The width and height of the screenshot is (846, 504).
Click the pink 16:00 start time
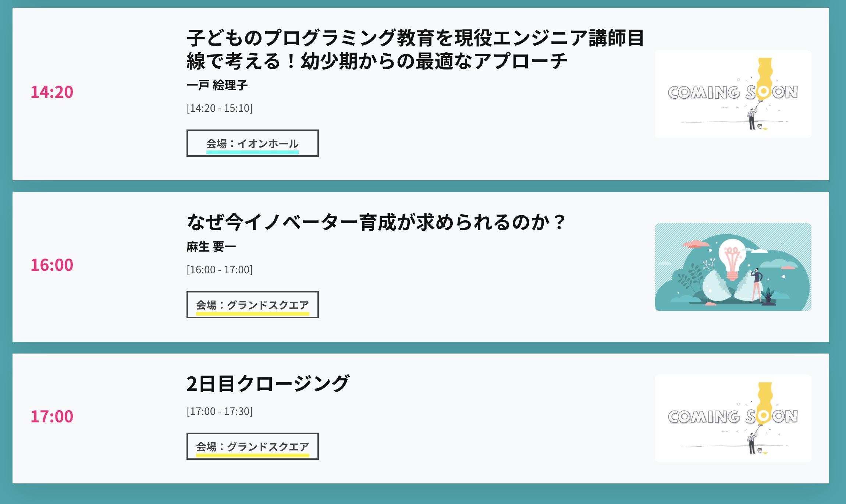[x=52, y=265]
